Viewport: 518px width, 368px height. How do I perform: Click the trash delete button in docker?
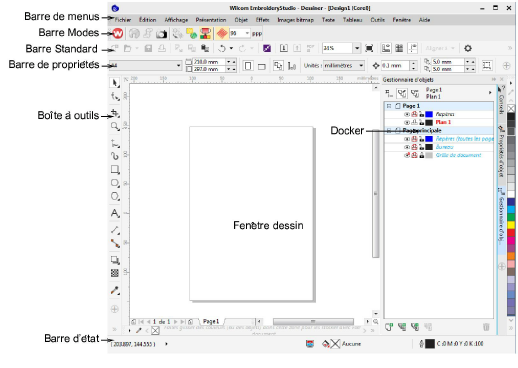(486, 327)
